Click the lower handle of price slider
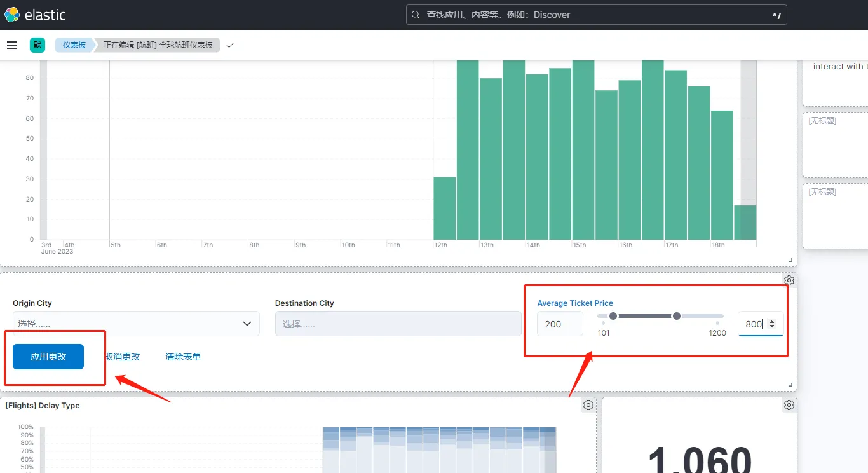 613,316
